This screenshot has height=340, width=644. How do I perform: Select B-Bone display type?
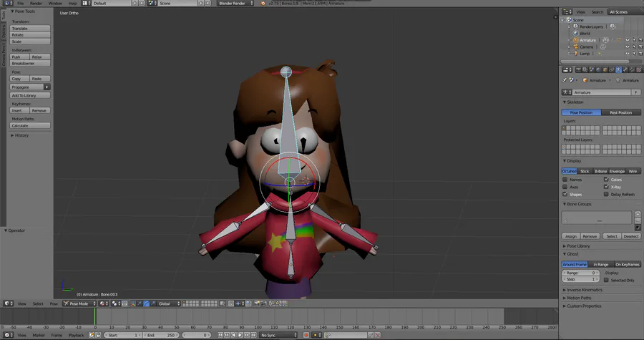click(600, 171)
